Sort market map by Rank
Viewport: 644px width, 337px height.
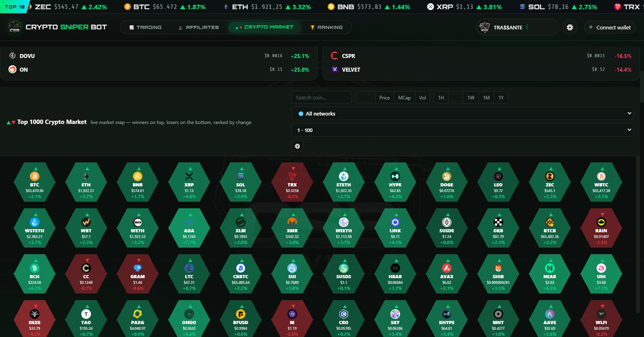[365, 98]
